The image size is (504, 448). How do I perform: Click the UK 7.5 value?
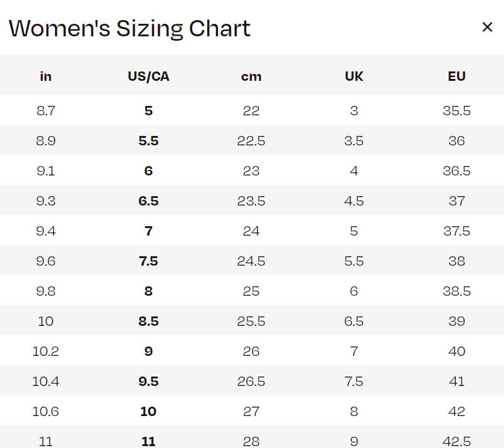(x=354, y=382)
